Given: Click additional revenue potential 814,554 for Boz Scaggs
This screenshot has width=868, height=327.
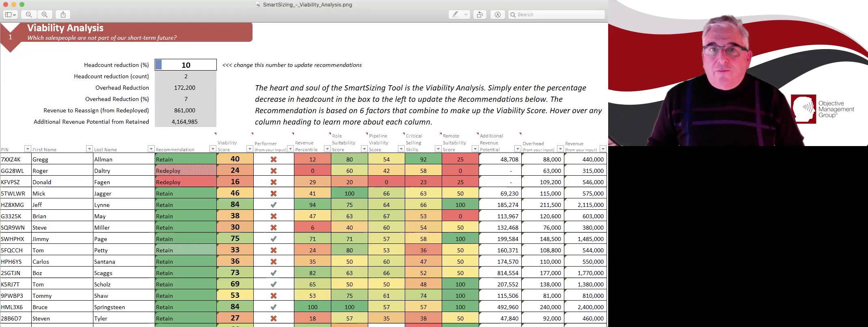Looking at the screenshot, I should 500,273.
